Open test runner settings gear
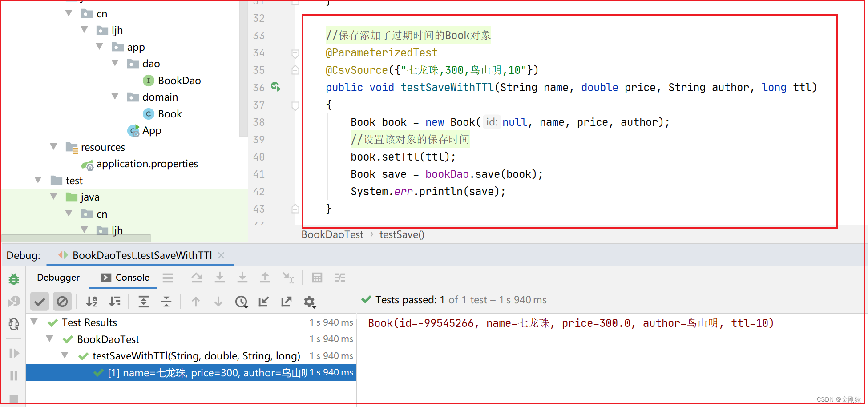This screenshot has width=868, height=407. tap(310, 302)
